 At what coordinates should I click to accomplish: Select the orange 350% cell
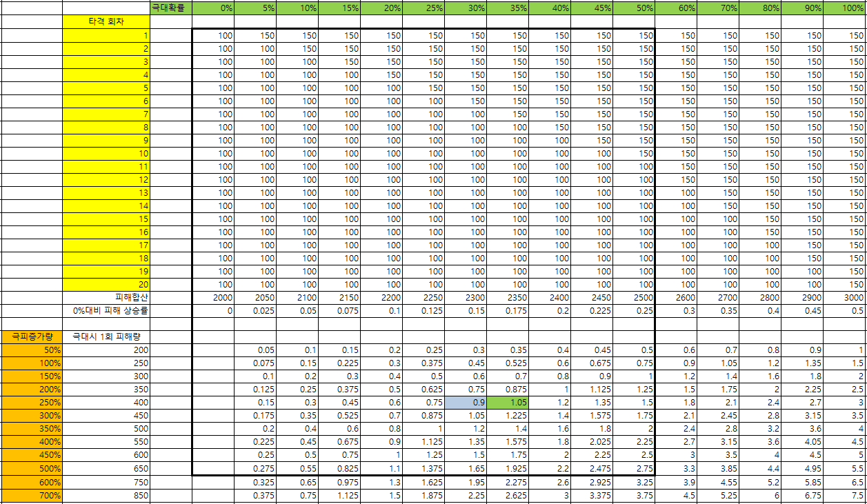pyautogui.click(x=32, y=429)
